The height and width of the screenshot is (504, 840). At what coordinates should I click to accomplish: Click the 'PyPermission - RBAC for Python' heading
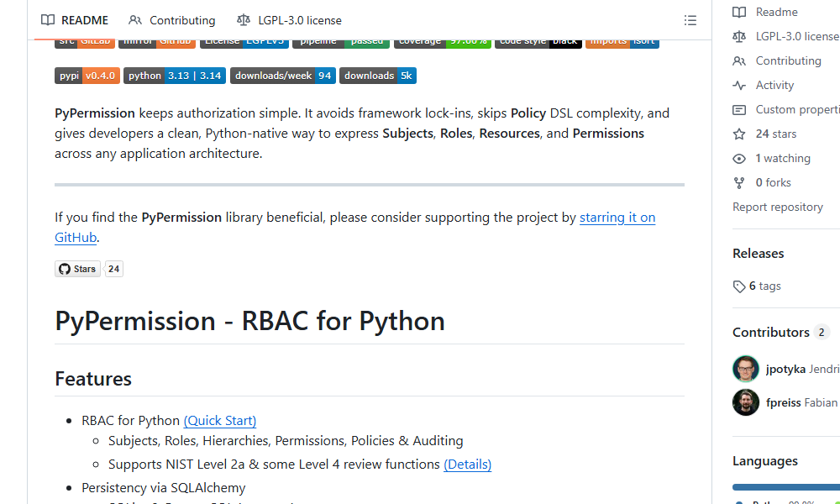coord(249,321)
